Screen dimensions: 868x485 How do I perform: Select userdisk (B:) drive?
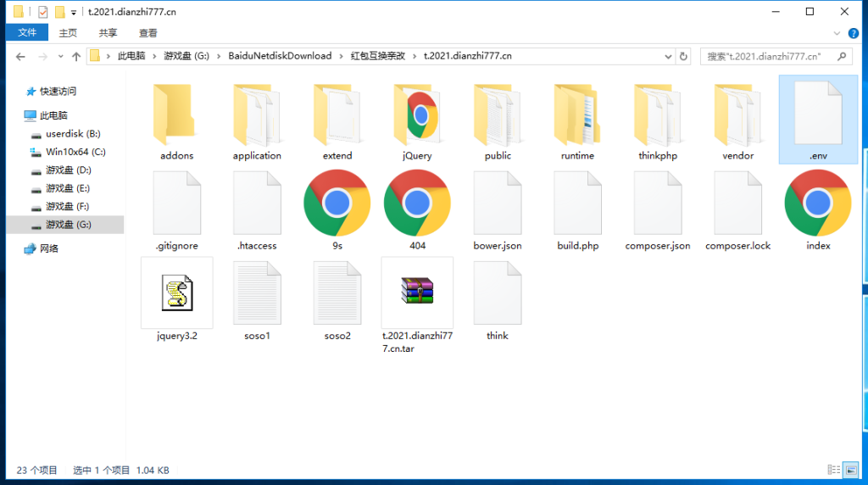click(73, 133)
